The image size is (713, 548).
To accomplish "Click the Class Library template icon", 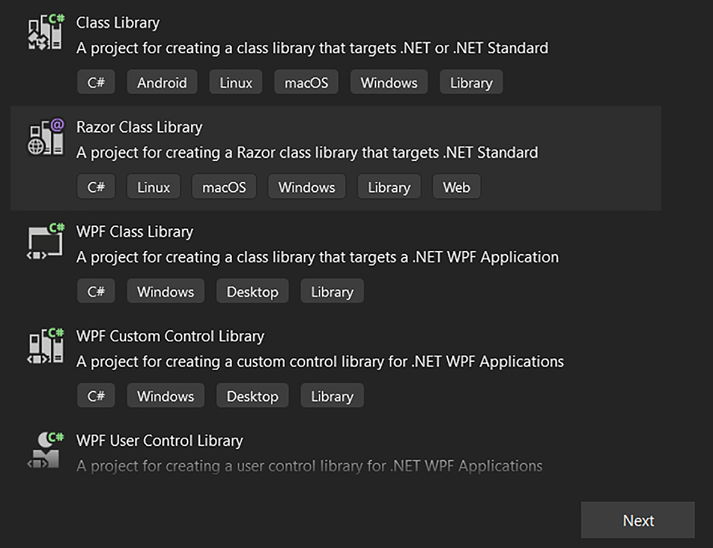I will click(x=46, y=32).
